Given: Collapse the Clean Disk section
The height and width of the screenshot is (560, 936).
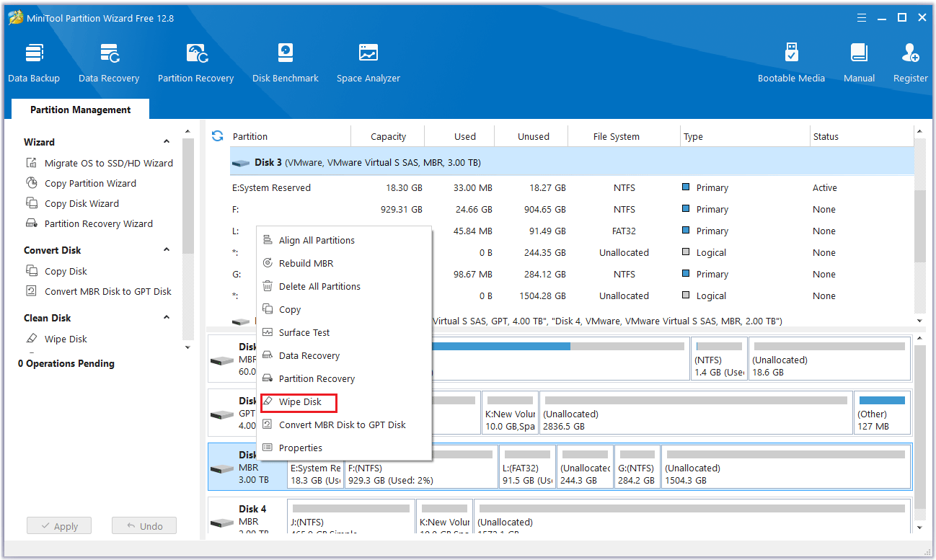Looking at the screenshot, I should click(x=167, y=318).
